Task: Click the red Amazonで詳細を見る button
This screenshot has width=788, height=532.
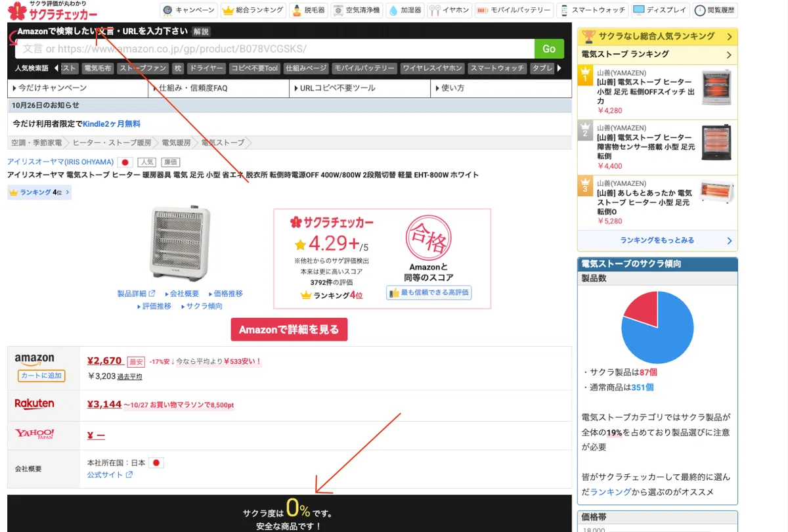Action: (289, 330)
